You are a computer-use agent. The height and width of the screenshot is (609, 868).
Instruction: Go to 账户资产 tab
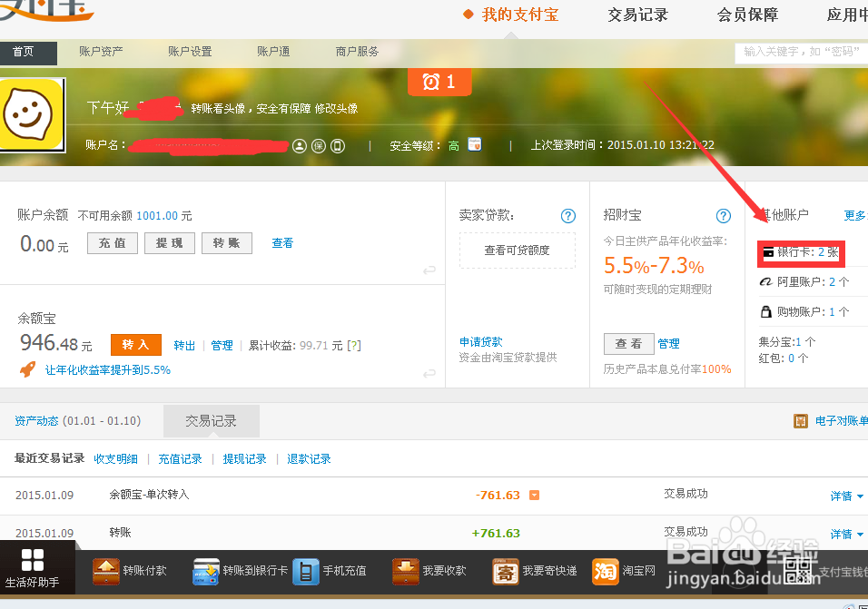click(x=101, y=52)
